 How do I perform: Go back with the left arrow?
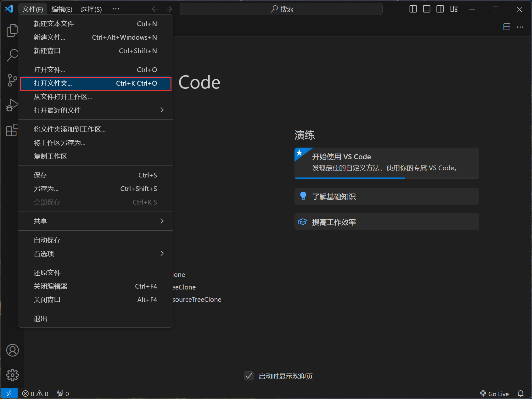coord(155,9)
